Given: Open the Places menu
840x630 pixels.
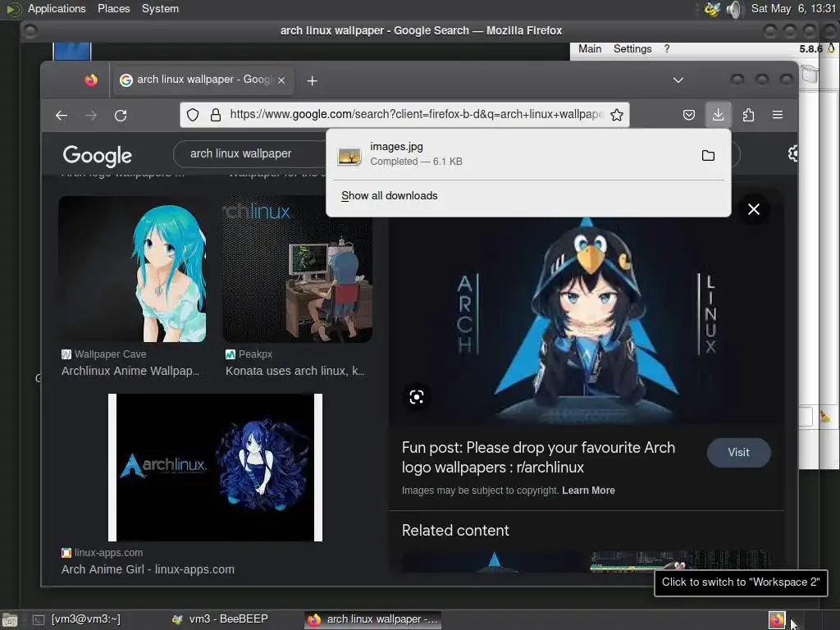Looking at the screenshot, I should tap(113, 8).
